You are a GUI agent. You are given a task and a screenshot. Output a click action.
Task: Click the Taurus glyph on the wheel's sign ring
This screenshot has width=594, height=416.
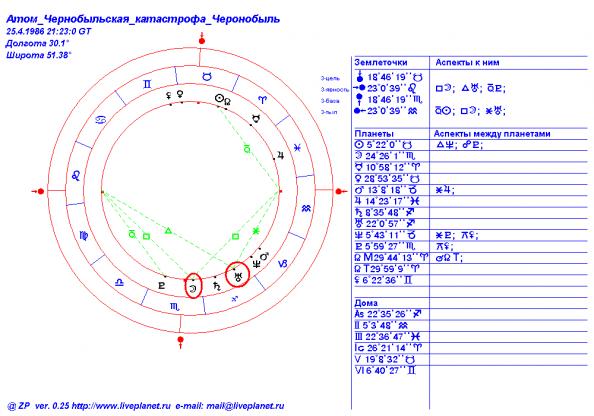[206, 77]
